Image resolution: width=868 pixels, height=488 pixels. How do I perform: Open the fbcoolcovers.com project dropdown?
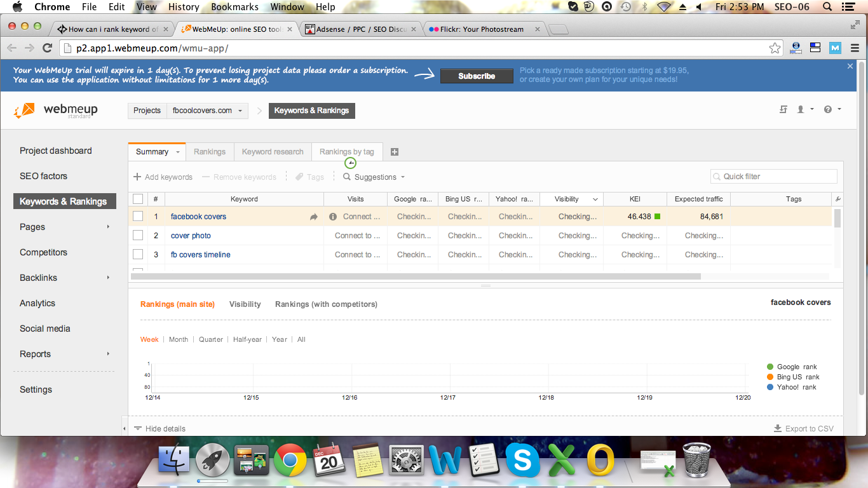tap(207, 111)
